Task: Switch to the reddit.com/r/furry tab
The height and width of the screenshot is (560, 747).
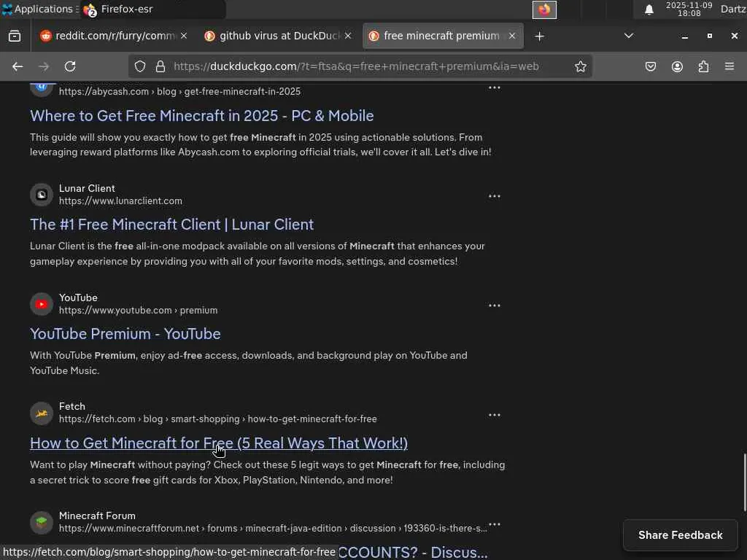Action: (115, 36)
